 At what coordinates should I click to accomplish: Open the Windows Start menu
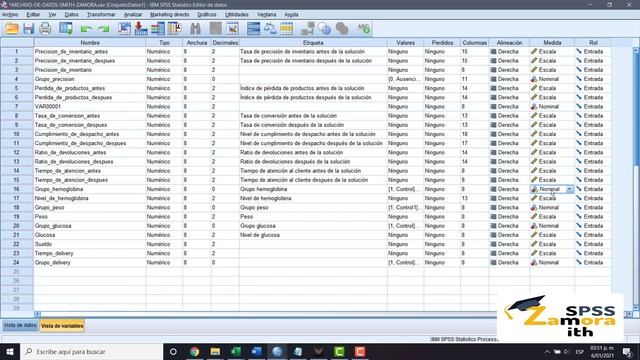coord(10,351)
